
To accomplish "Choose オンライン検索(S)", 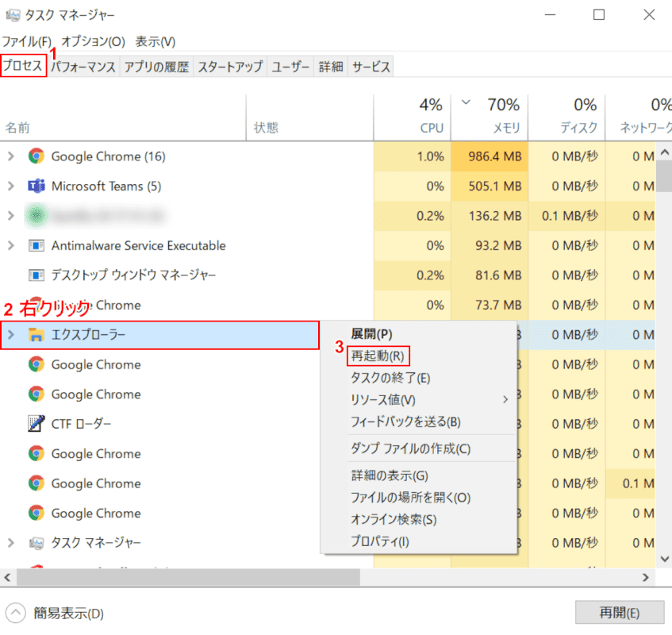I will pos(394,519).
